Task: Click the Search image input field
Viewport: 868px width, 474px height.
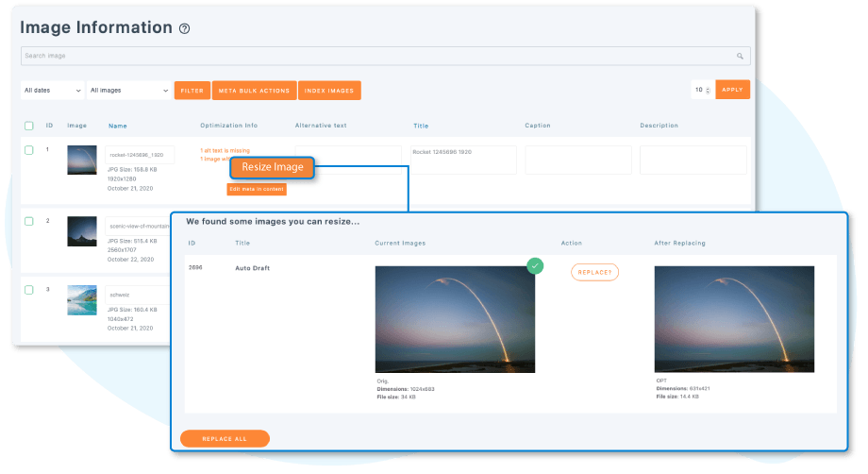Action: pyautogui.click(x=377, y=56)
